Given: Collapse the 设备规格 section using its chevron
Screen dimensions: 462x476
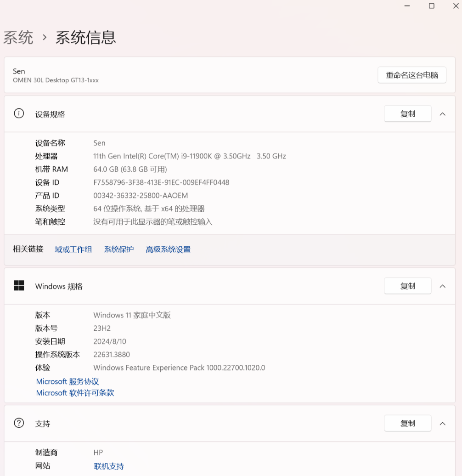Looking at the screenshot, I should click(443, 114).
